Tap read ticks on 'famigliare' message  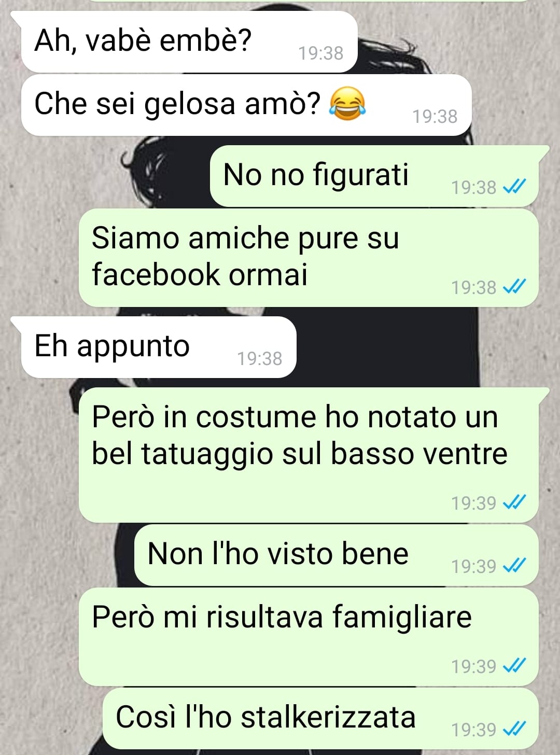tap(515, 665)
